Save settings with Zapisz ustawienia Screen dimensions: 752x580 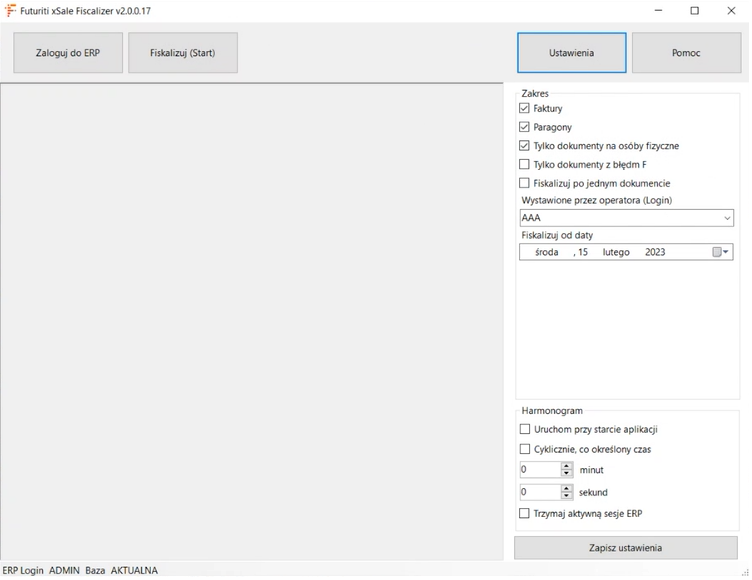tap(625, 548)
